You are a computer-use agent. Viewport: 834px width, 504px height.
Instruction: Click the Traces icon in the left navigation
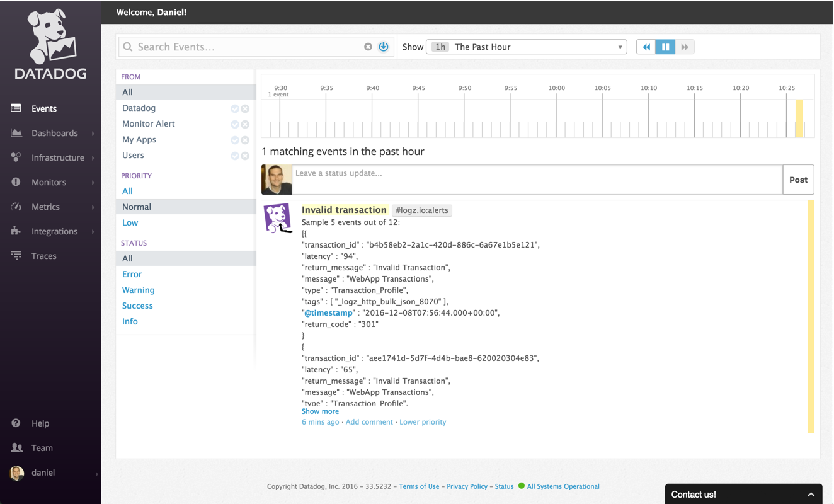click(x=16, y=256)
